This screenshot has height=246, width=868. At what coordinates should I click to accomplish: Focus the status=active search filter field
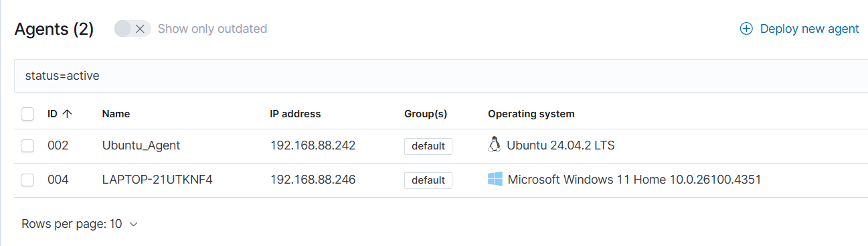tap(442, 76)
